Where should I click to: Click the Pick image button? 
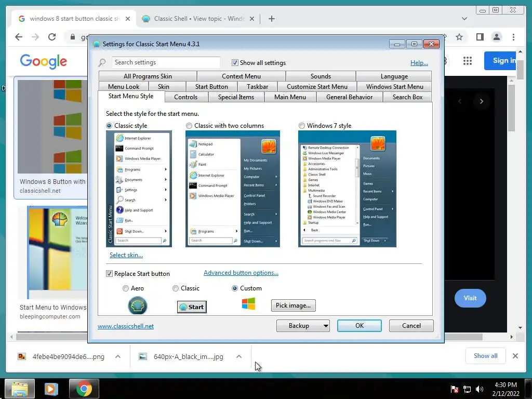pos(293,305)
